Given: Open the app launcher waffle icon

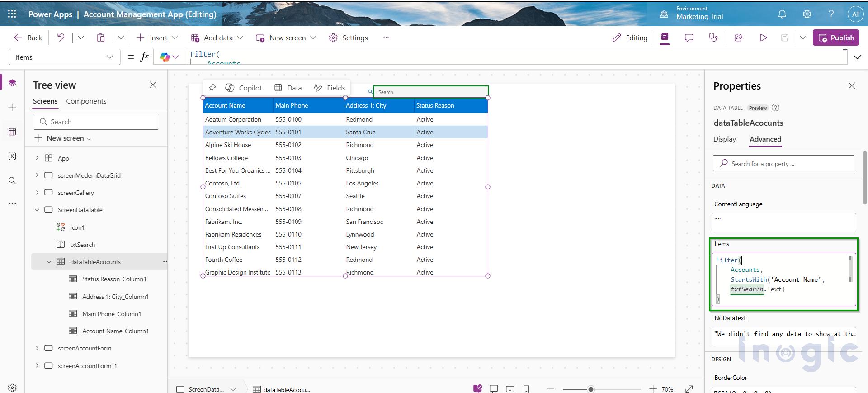Looking at the screenshot, I should tap(12, 14).
